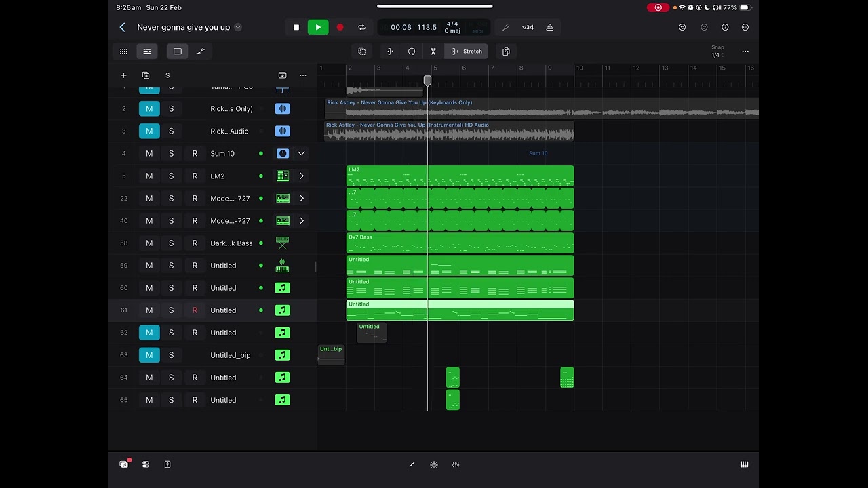Click the global S solo button
This screenshot has height=488, width=868.
[167, 75]
